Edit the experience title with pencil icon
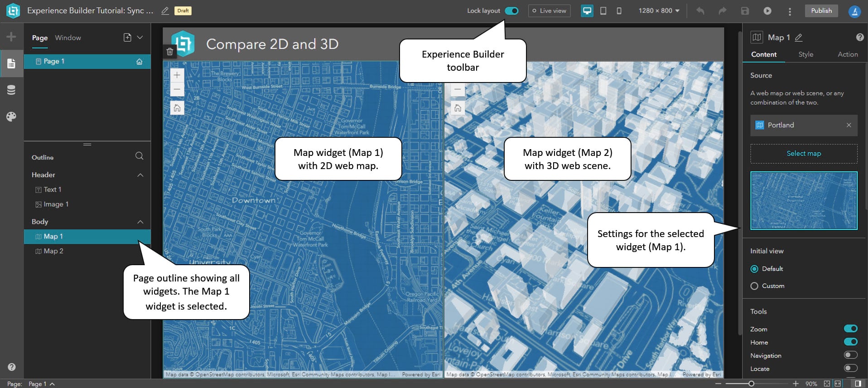The width and height of the screenshot is (868, 388). pyautogui.click(x=165, y=10)
